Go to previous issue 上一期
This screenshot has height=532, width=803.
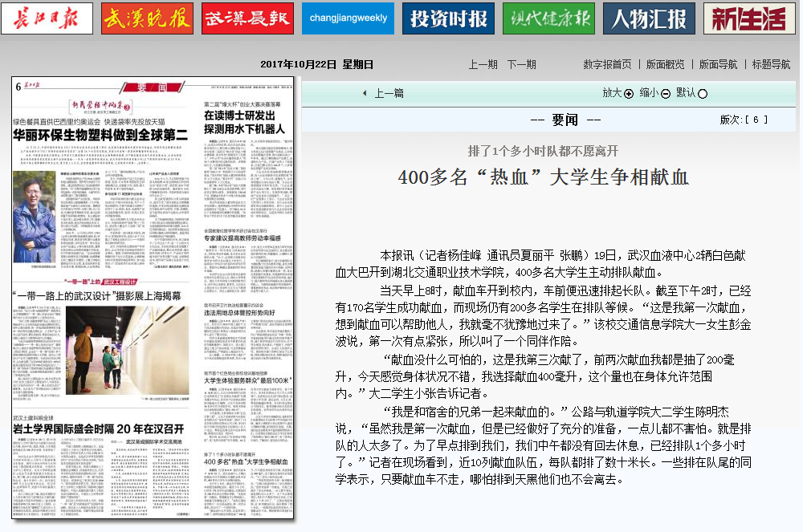tap(483, 65)
